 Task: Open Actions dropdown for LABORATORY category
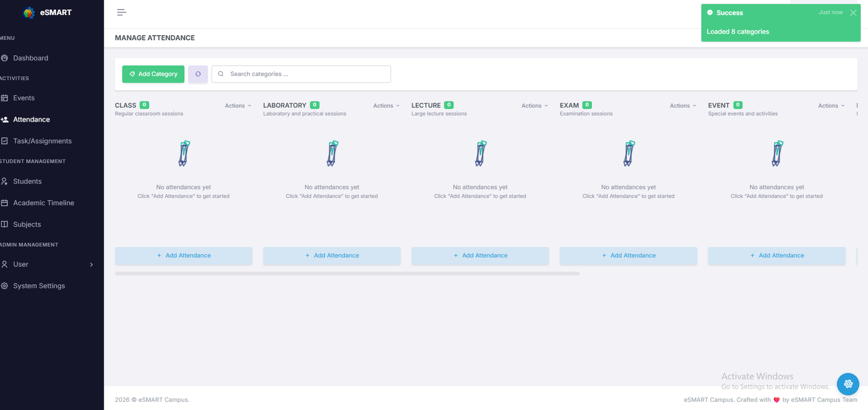tap(386, 106)
